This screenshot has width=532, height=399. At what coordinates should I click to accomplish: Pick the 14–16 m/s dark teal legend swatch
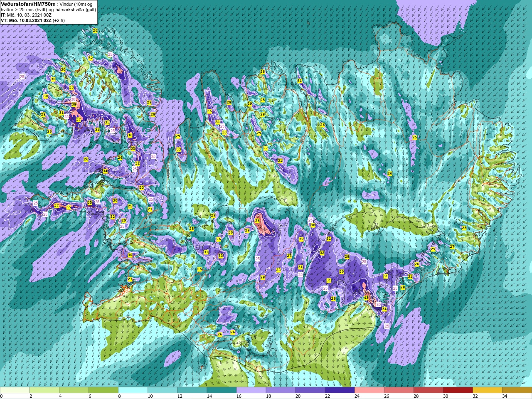(x=222, y=390)
